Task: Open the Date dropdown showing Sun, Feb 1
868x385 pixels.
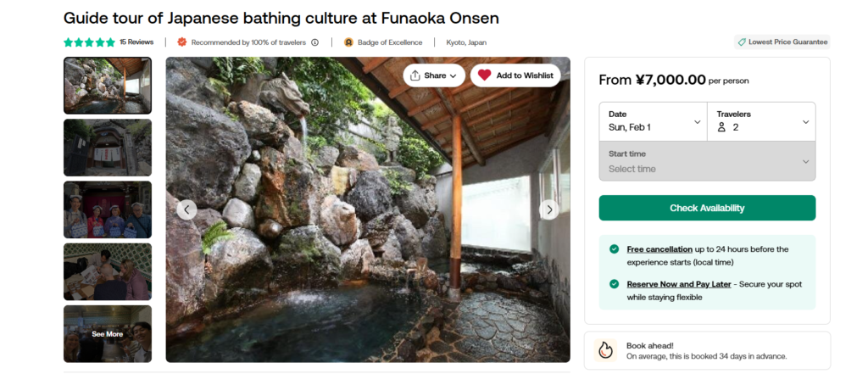Action: 653,121
